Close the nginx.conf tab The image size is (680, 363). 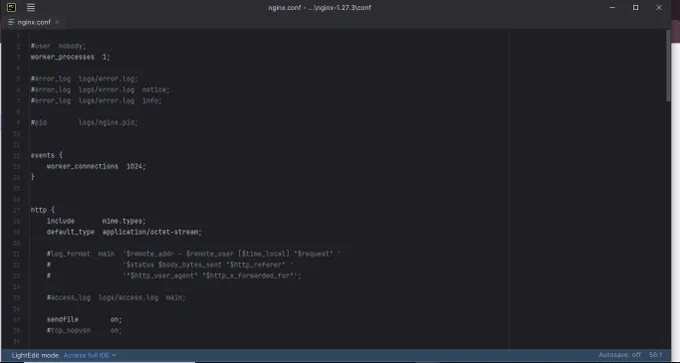click(x=57, y=22)
